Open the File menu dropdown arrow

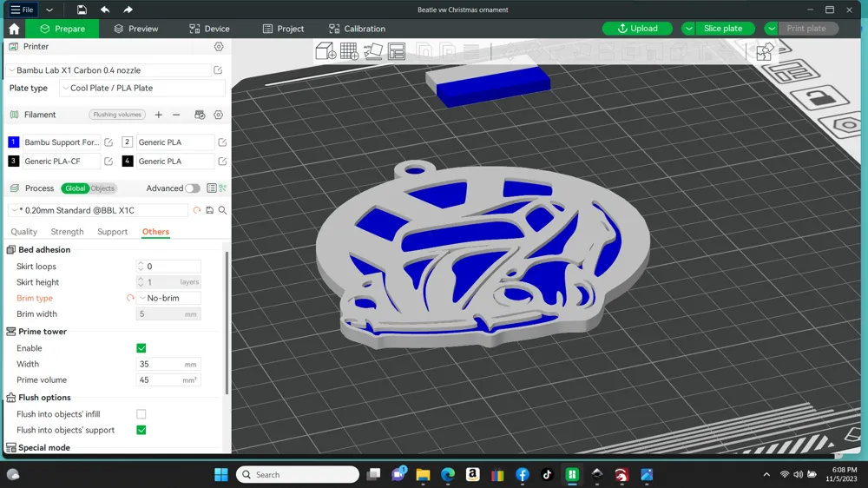pos(49,10)
